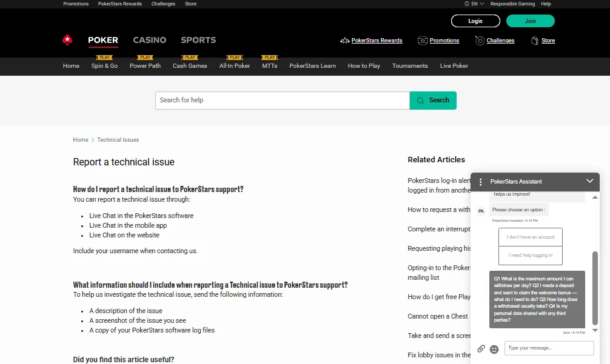The image size is (610, 364).
Task: Open Promotions link in top bar
Action: click(x=76, y=4)
